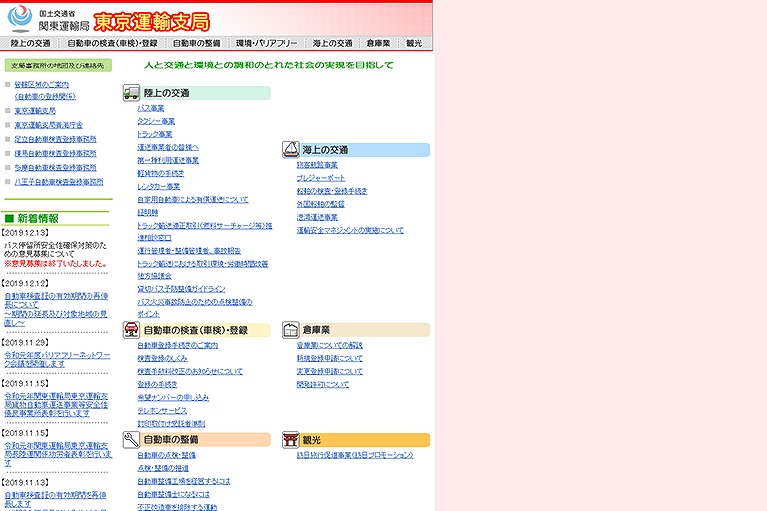
Task: Open the 検査登録のしくみ link
Action: click(162, 358)
